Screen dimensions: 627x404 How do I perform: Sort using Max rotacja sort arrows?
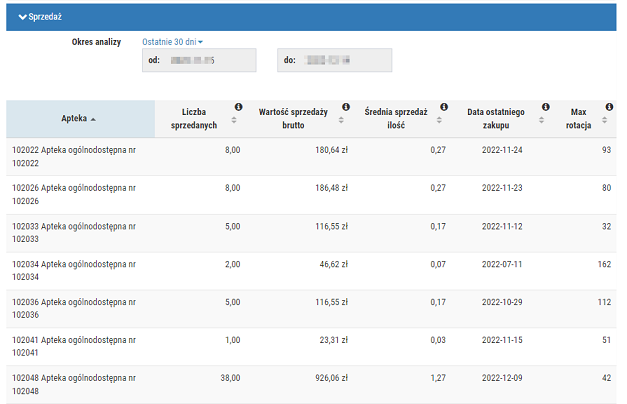[x=609, y=120]
